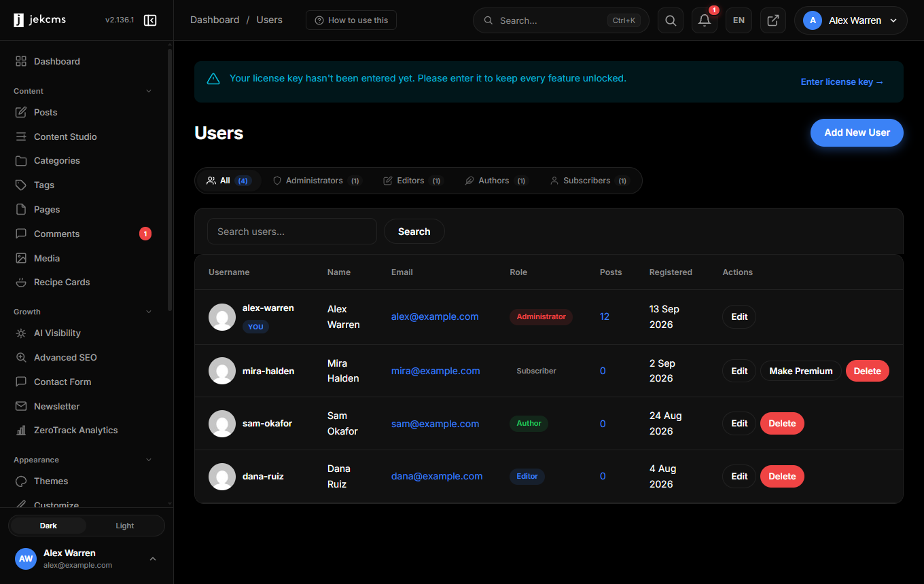Open mira@example.com email link
The height and width of the screenshot is (584, 924).
pyautogui.click(x=436, y=371)
